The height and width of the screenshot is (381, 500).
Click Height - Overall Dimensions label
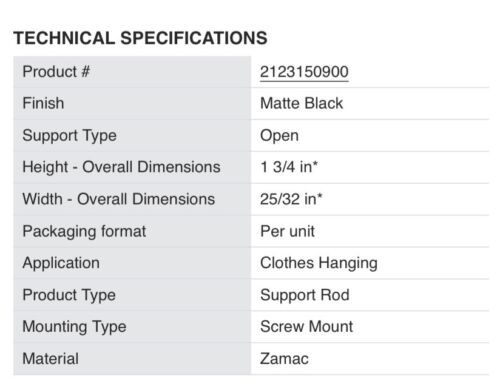coord(121,167)
